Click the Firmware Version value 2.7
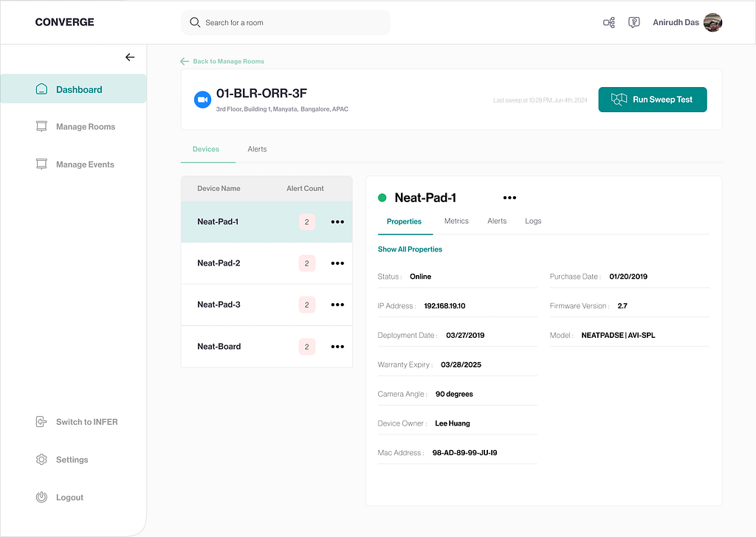Image resolution: width=756 pixels, height=537 pixels. coord(622,306)
